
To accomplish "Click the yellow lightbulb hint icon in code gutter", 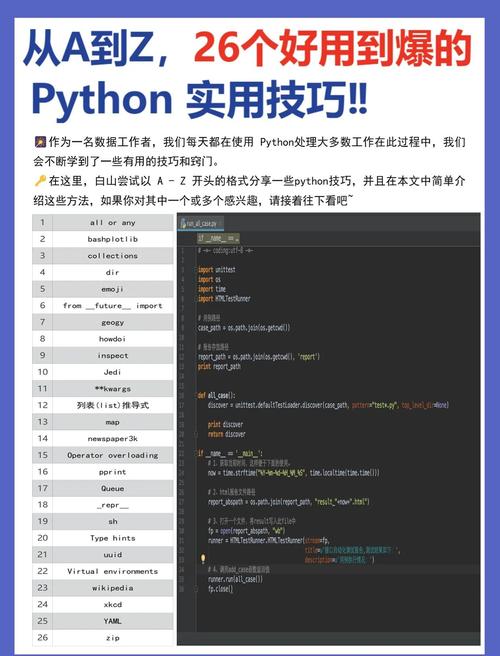I will tap(203, 558).
